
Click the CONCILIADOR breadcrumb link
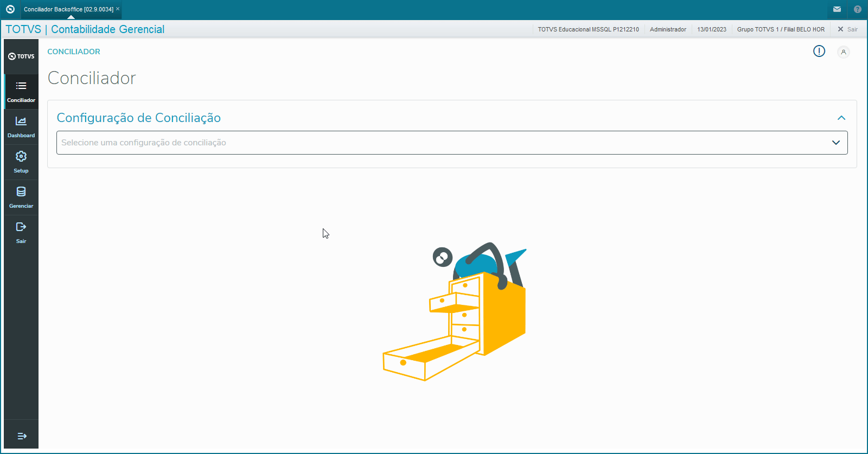74,52
